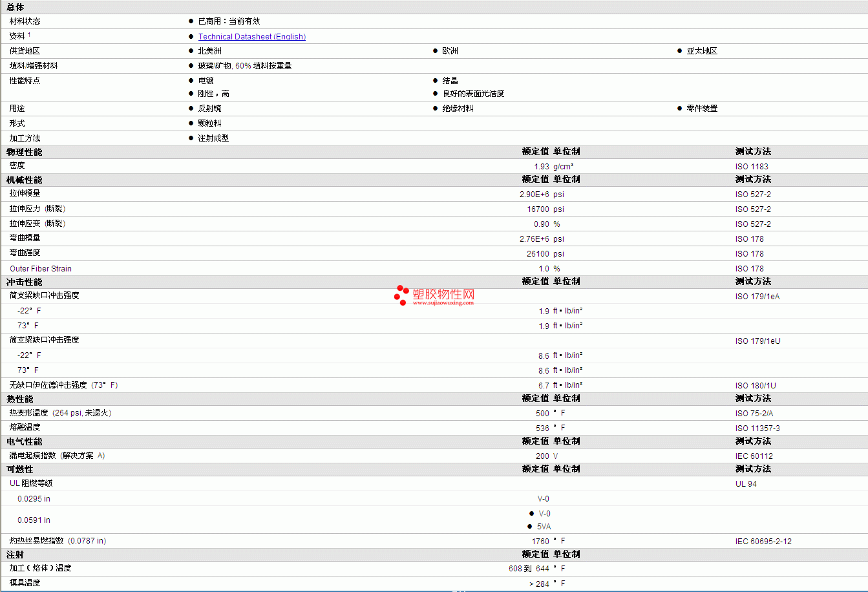Click the IEC 60695-2-12 test method
This screenshot has height=592, width=868.
pyautogui.click(x=763, y=542)
